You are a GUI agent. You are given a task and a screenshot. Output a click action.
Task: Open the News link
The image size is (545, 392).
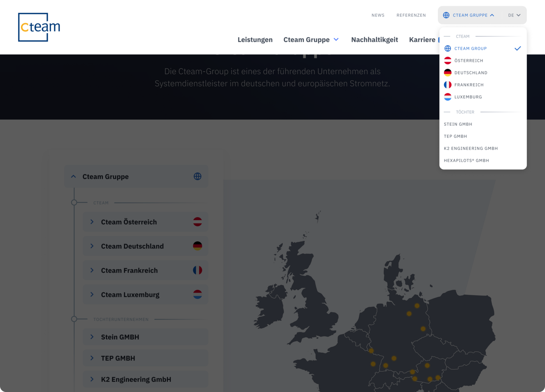[378, 15]
